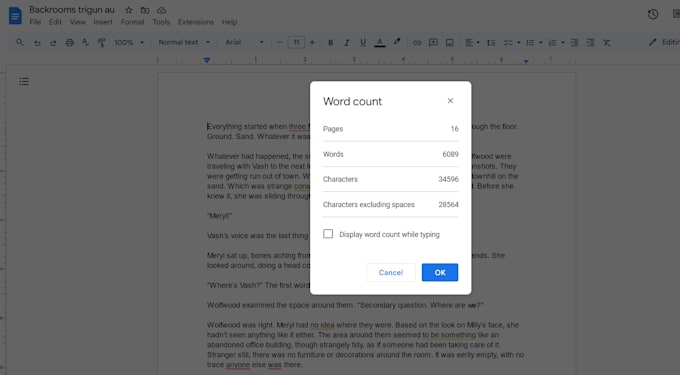Open version history clock icon

pyautogui.click(x=653, y=14)
